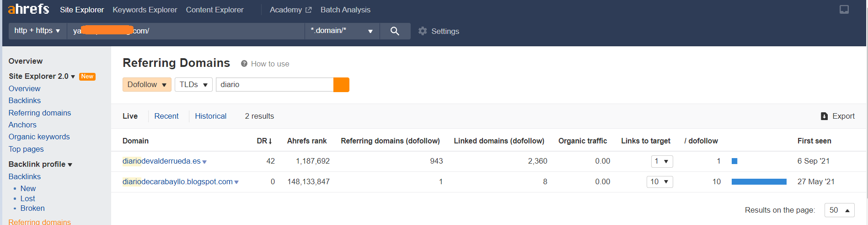Sort by the First seen column
The image size is (868, 225).
coord(814,141)
